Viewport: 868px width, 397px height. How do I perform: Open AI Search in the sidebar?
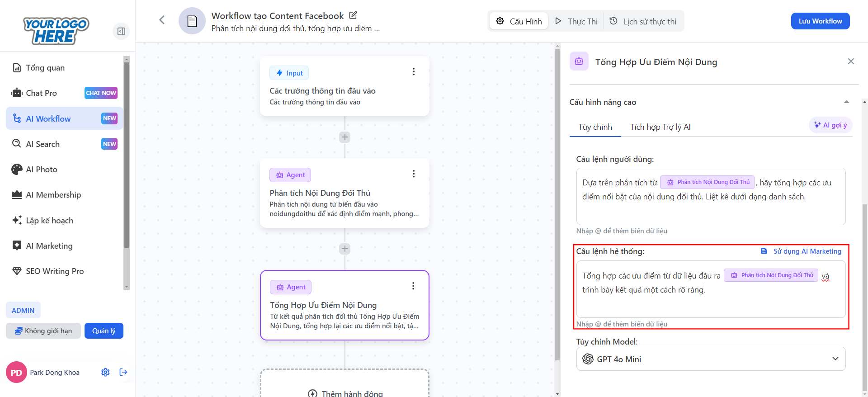pos(43,144)
